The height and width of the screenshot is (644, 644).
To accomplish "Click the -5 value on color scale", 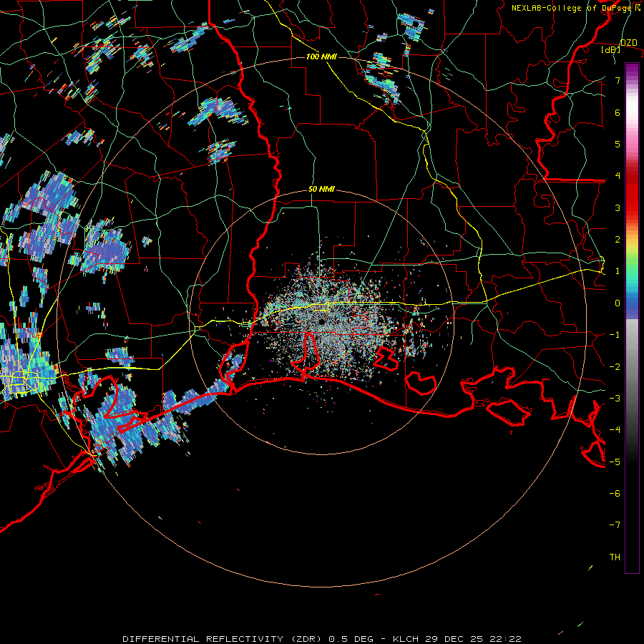I will (615, 462).
